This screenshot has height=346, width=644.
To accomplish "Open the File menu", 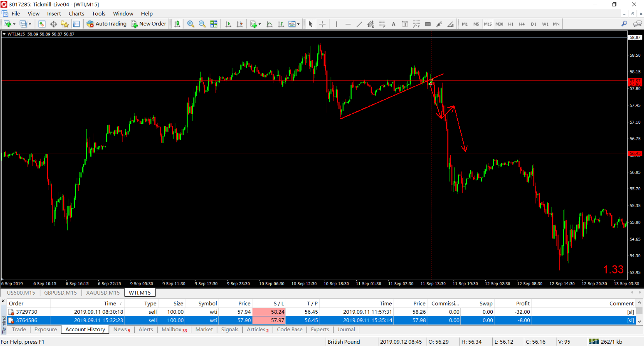I will (16, 14).
